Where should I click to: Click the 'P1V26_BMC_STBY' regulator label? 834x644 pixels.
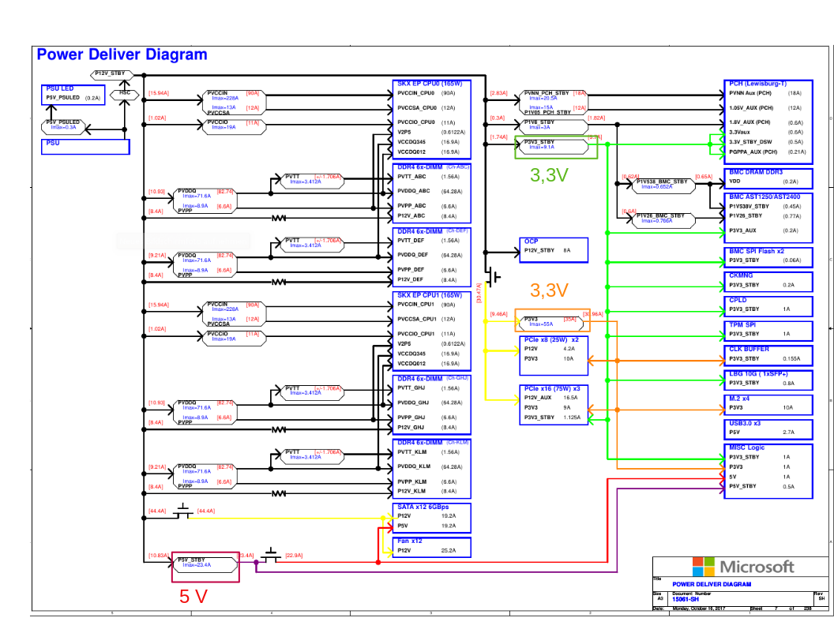[660, 215]
